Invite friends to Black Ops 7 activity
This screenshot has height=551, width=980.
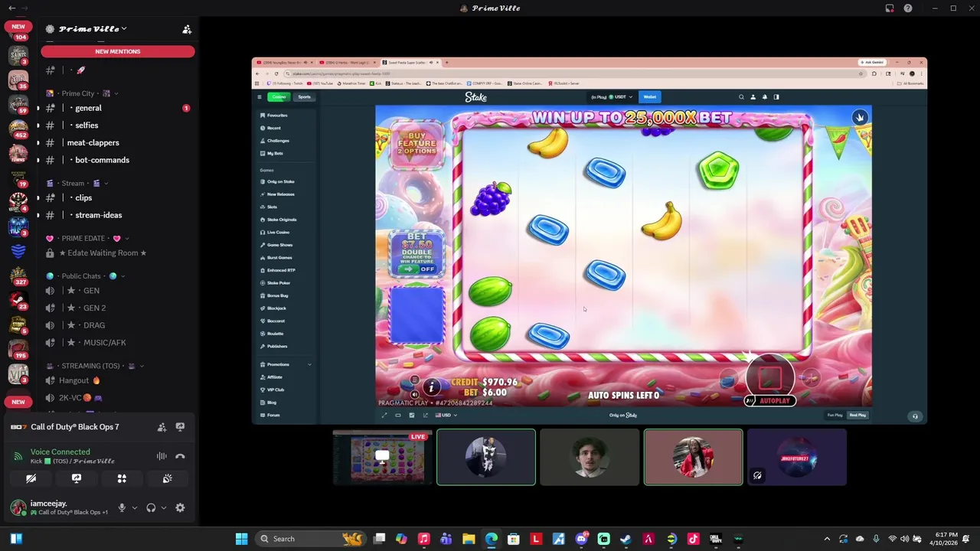coord(162,427)
